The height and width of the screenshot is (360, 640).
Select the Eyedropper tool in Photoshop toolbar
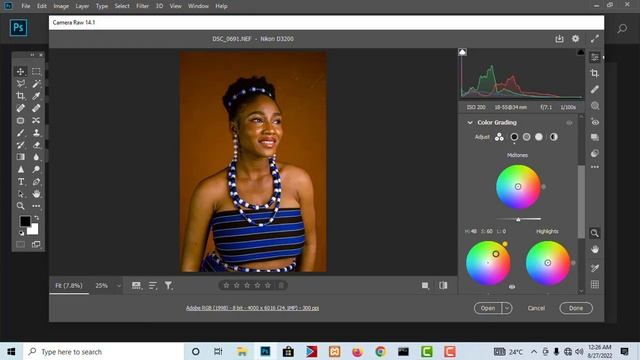pyautogui.click(x=36, y=96)
